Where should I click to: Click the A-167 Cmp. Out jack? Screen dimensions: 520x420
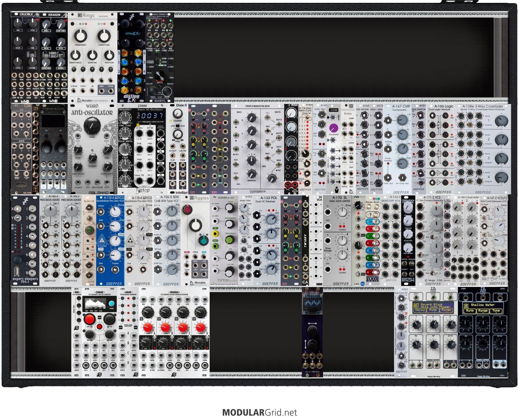[x=388, y=177]
